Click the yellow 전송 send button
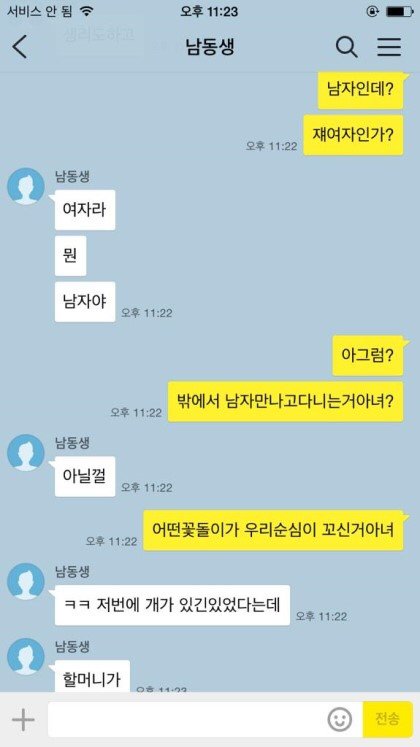Screen dimensions: 420x747 point(387,719)
